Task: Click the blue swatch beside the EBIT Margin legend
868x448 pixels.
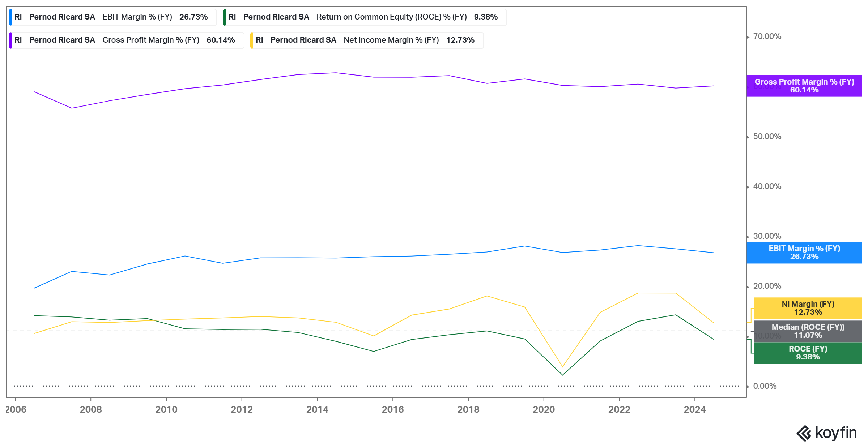Action: 10,17
